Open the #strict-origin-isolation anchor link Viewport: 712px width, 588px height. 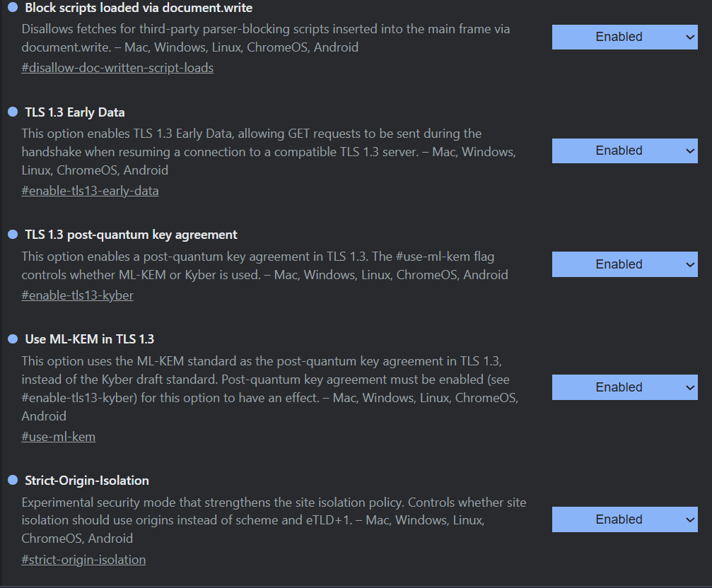coord(83,559)
